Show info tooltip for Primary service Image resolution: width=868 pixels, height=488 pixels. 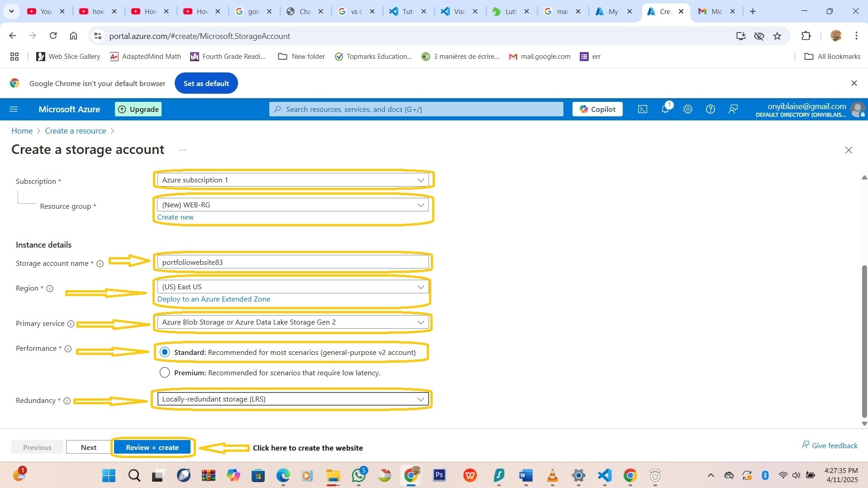point(71,324)
